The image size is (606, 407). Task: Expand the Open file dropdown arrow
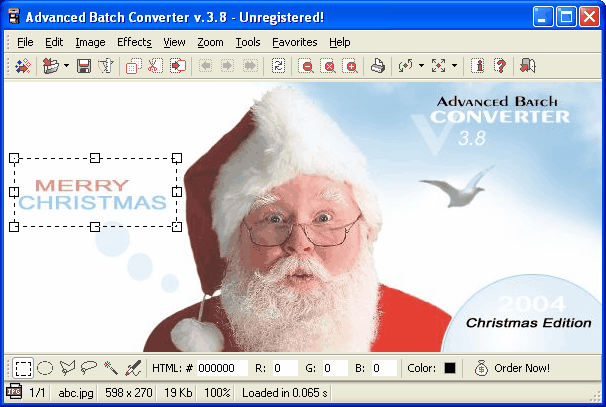(x=66, y=66)
